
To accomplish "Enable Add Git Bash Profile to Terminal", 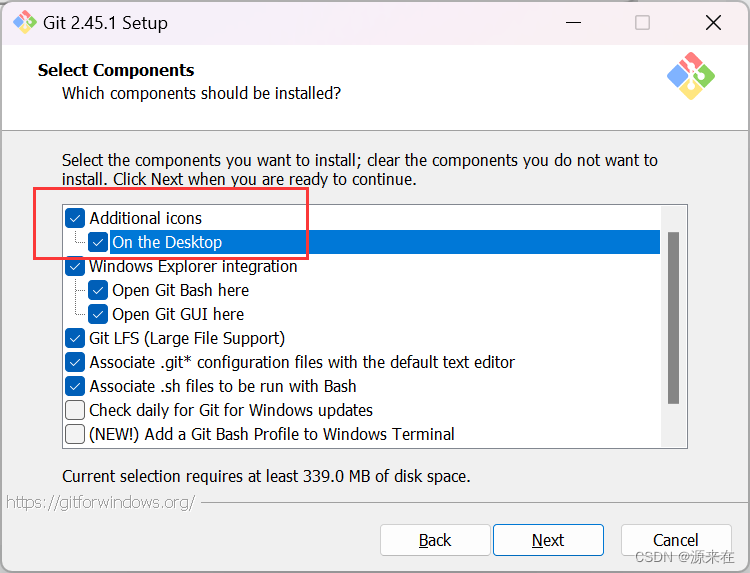I will coord(75,434).
